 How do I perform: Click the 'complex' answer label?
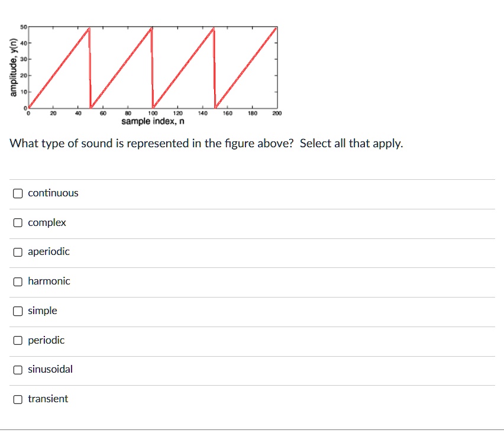47,222
